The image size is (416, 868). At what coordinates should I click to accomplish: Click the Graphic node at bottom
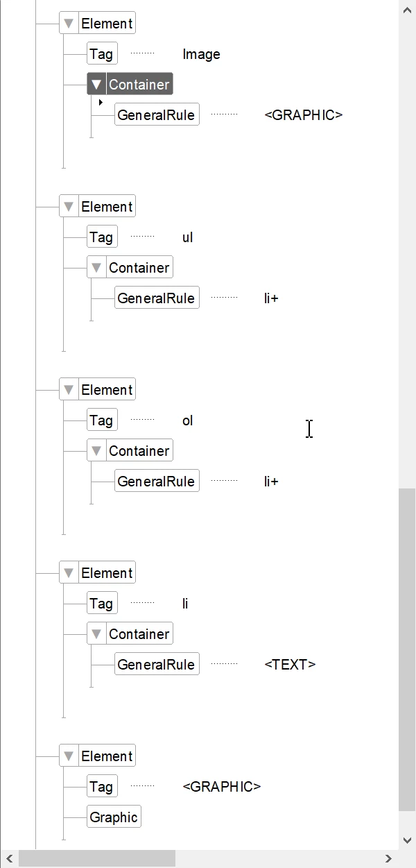(113, 817)
